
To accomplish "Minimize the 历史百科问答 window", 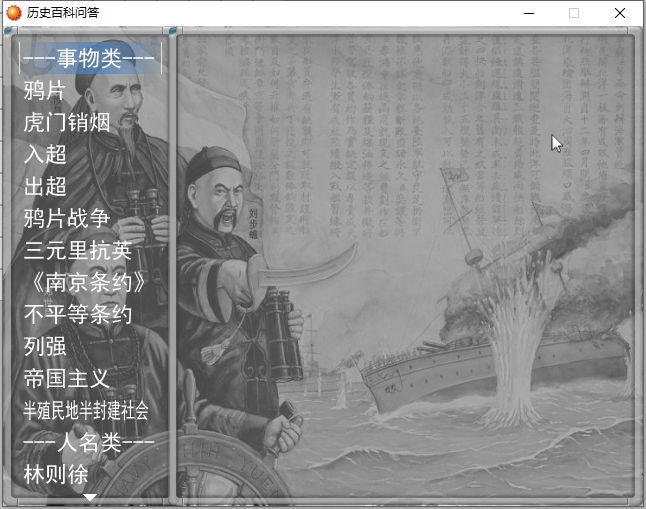I will (529, 13).
